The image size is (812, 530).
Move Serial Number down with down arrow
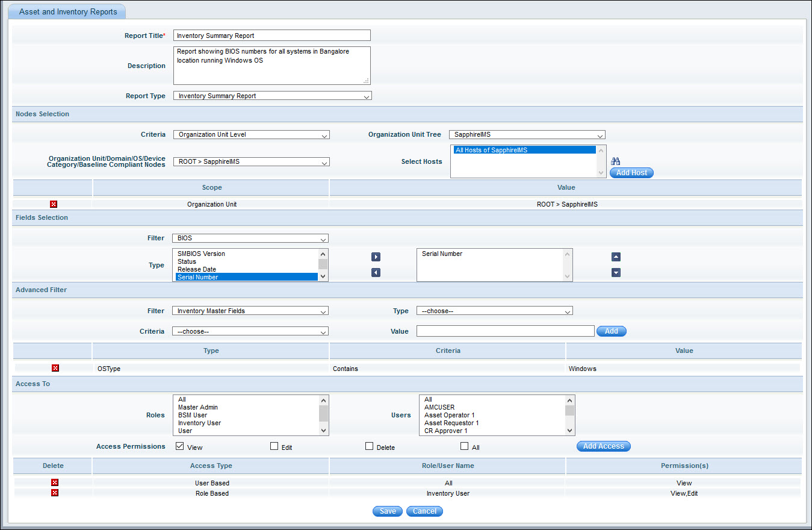(x=616, y=272)
